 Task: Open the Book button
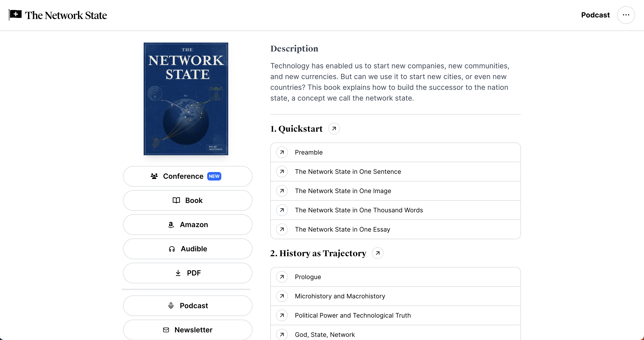(x=188, y=200)
